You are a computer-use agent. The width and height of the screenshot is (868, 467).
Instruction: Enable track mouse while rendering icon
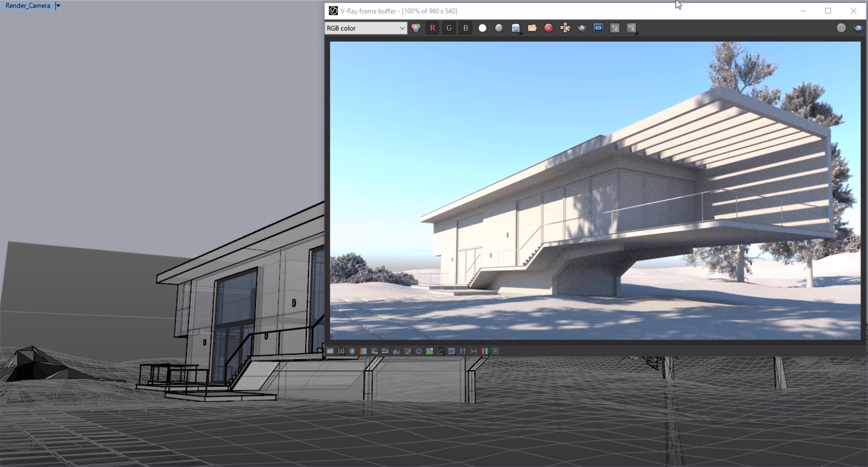pyautogui.click(x=565, y=28)
